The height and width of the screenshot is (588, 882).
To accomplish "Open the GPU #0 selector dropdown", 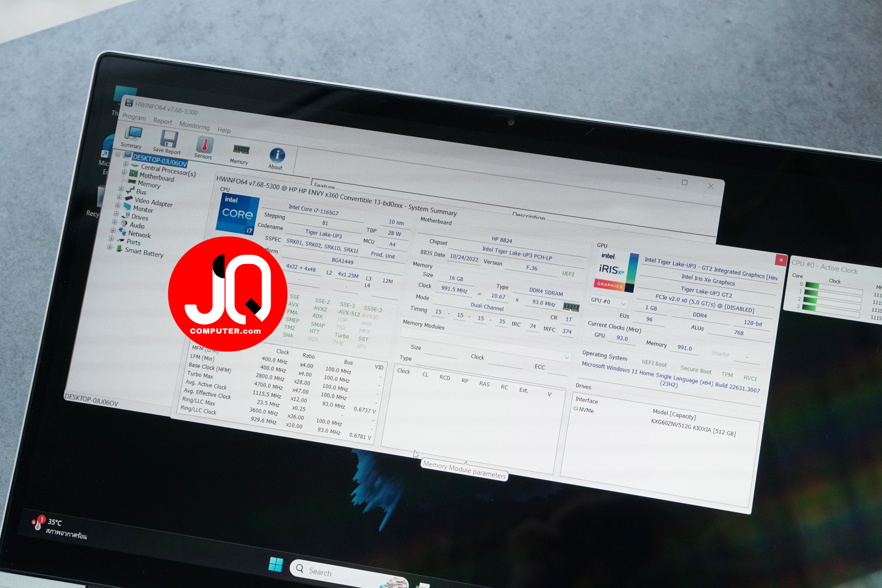I will coord(609,302).
